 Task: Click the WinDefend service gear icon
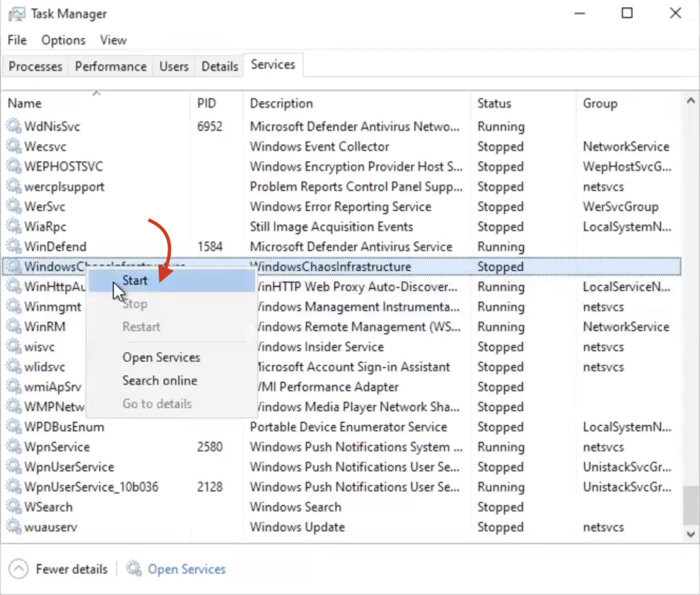(x=14, y=246)
